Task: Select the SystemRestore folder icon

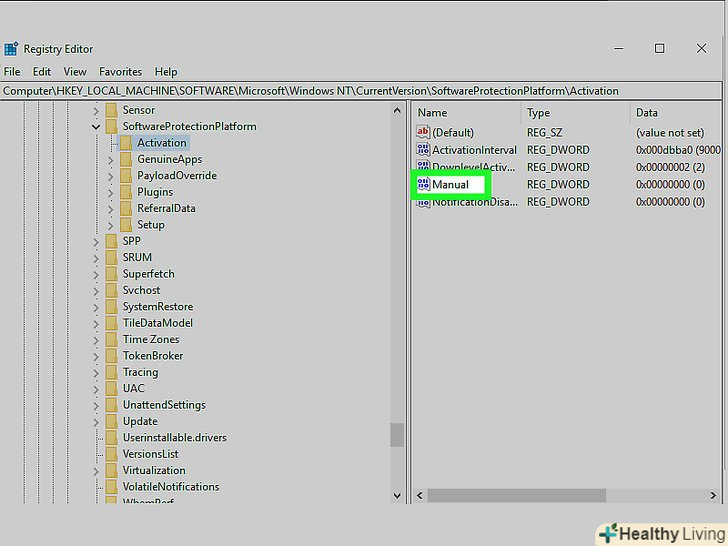Action: [111, 306]
